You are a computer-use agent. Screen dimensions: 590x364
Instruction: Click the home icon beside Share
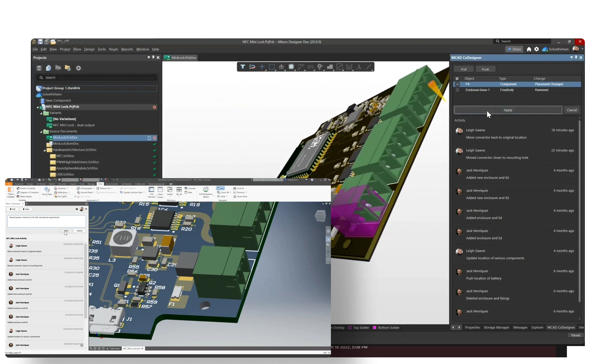click(x=529, y=49)
